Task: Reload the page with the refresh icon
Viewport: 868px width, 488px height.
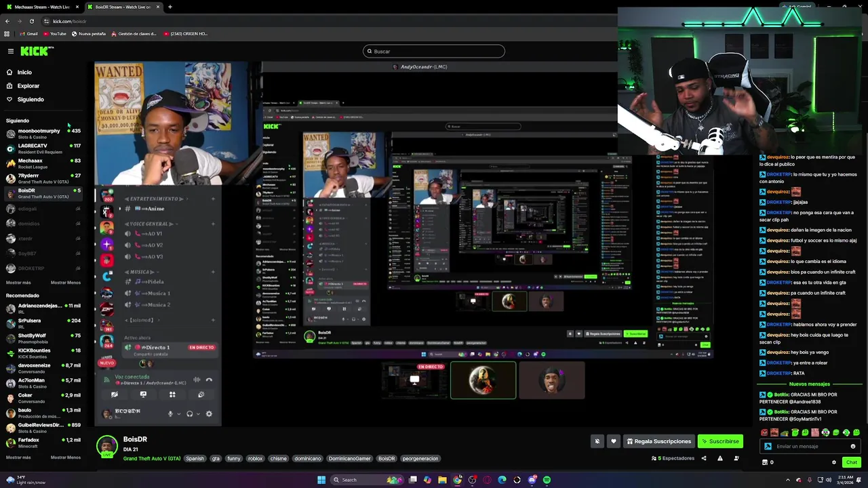Action: pyautogui.click(x=31, y=21)
